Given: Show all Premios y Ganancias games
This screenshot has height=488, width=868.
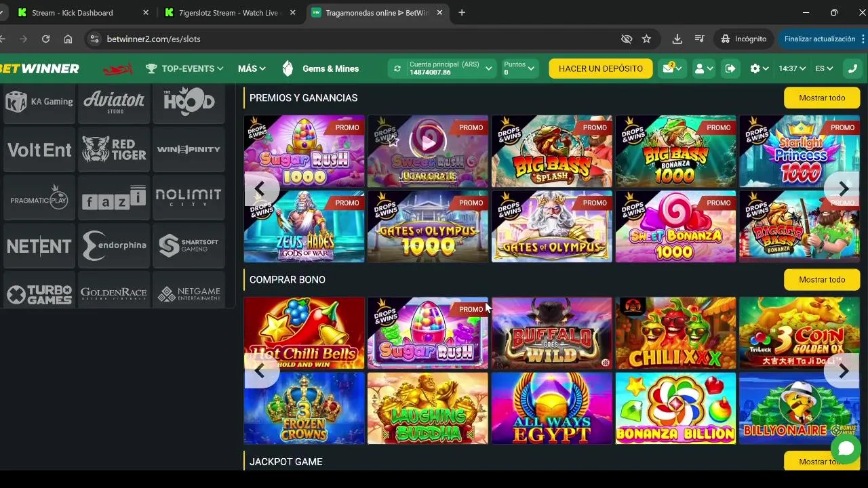Looking at the screenshot, I should click(x=822, y=98).
